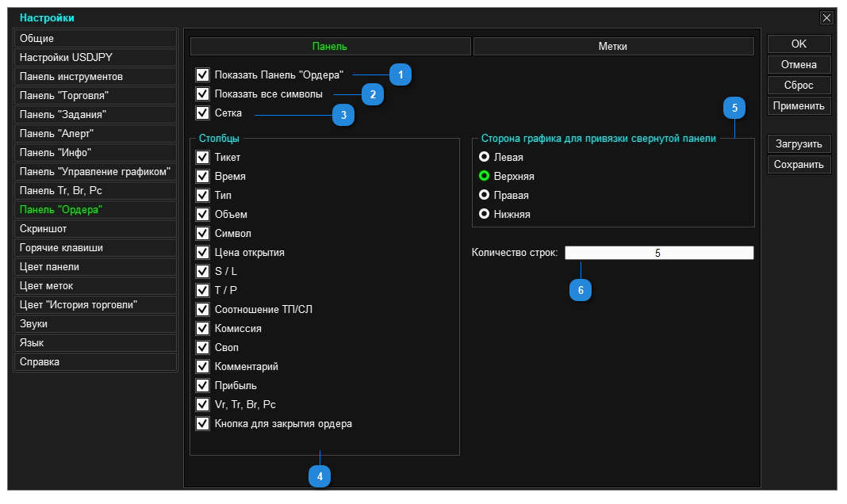The height and width of the screenshot is (504, 847).
Task: Open Цвет меток settings
Action: point(96,285)
